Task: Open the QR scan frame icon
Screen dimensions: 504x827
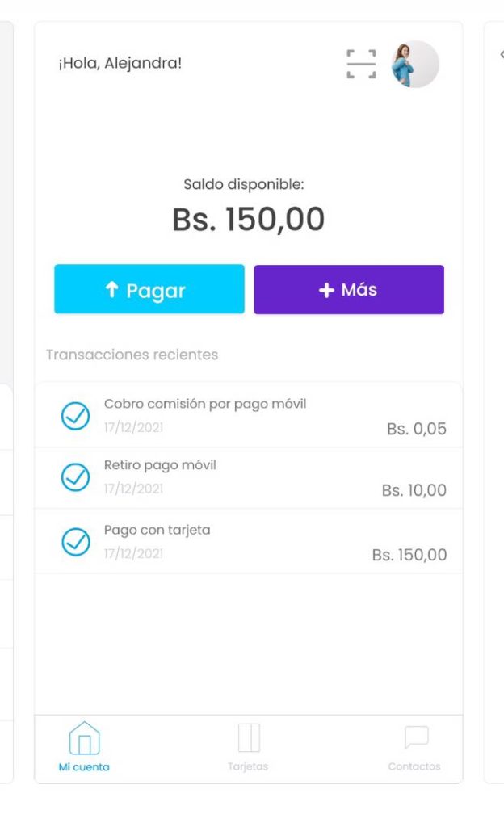Action: (361, 64)
